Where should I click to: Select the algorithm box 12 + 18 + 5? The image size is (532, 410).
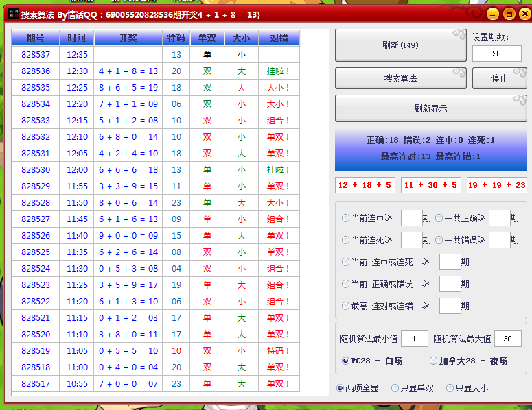[x=365, y=185]
